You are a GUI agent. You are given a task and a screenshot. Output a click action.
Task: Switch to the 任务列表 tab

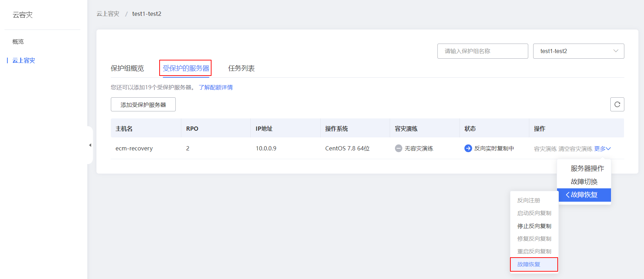coord(241,68)
